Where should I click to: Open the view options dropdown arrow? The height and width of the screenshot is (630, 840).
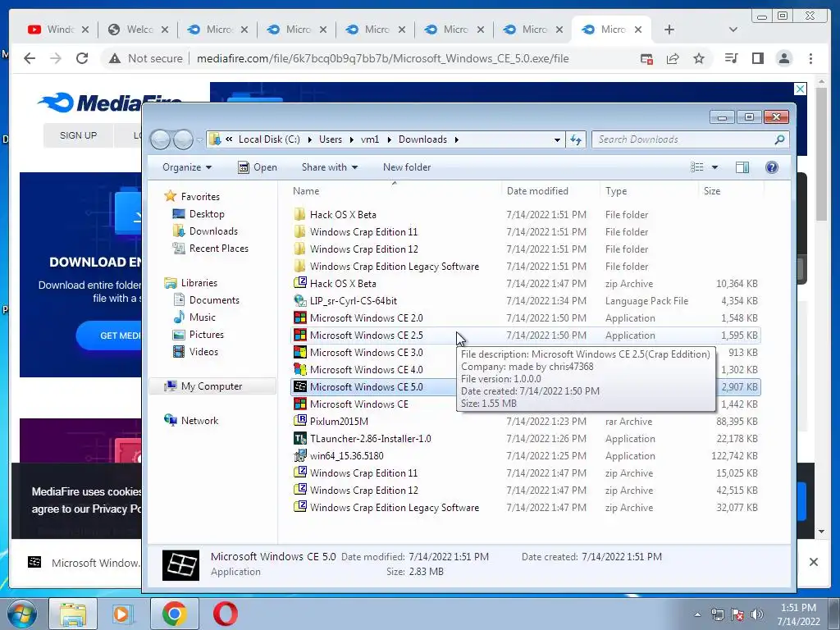(714, 167)
